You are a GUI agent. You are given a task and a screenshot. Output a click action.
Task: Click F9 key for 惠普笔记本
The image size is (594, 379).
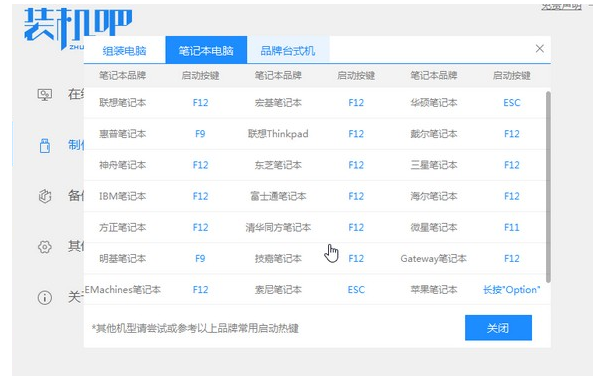click(x=200, y=134)
